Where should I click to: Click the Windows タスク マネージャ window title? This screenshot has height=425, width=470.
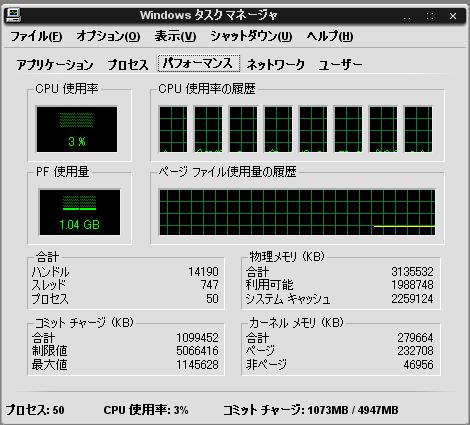click(x=209, y=15)
